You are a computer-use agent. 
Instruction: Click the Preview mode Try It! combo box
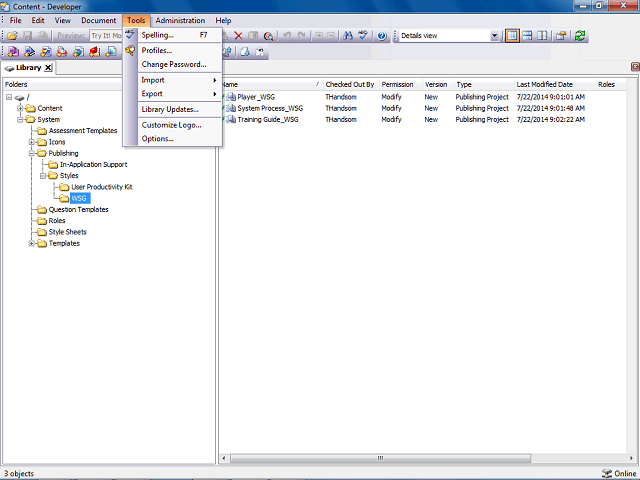(106, 36)
